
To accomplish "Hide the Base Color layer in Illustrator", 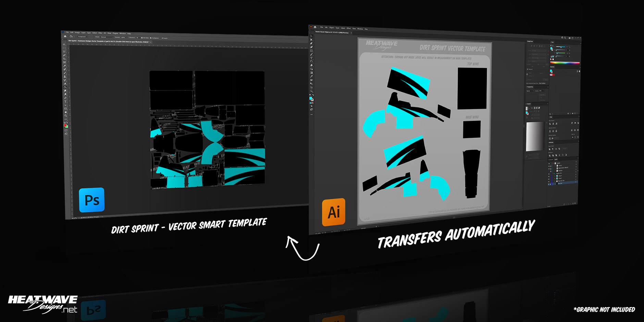I will pyautogui.click(x=549, y=184).
